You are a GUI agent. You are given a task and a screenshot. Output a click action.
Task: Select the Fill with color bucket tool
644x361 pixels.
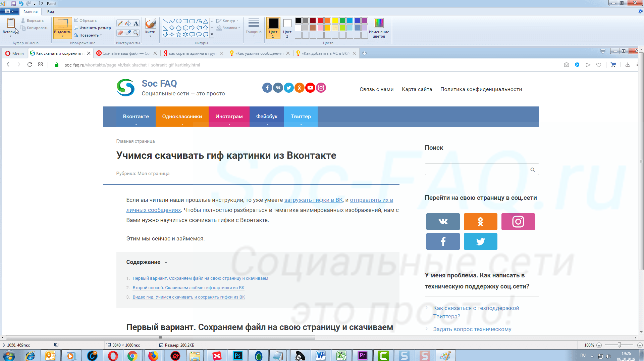pos(128,23)
